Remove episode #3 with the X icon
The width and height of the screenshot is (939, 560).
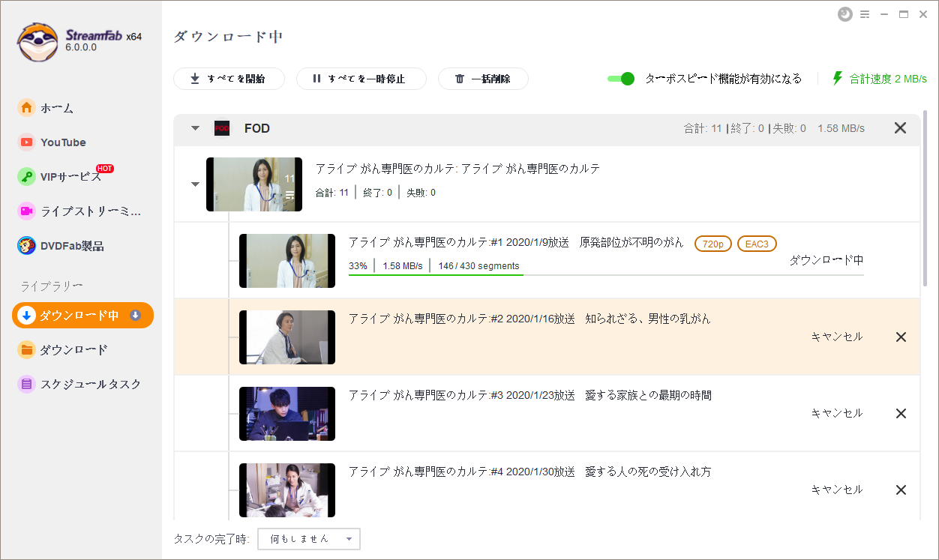pos(901,414)
